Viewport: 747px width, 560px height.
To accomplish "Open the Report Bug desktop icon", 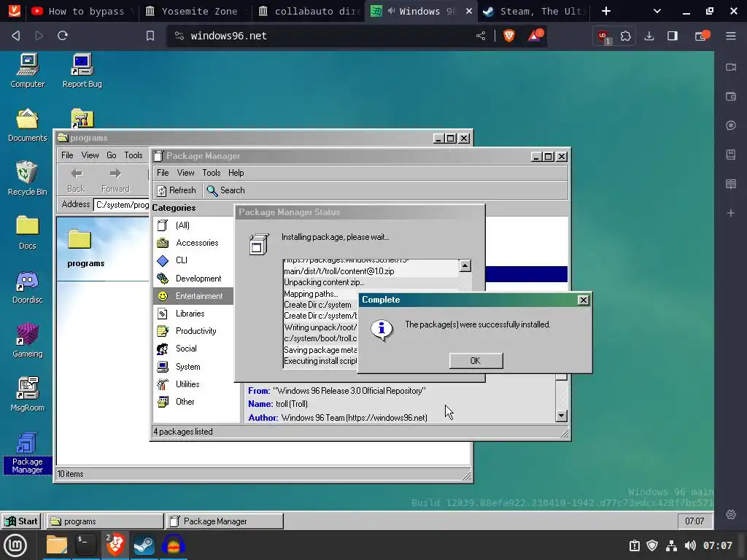I will pyautogui.click(x=82, y=71).
